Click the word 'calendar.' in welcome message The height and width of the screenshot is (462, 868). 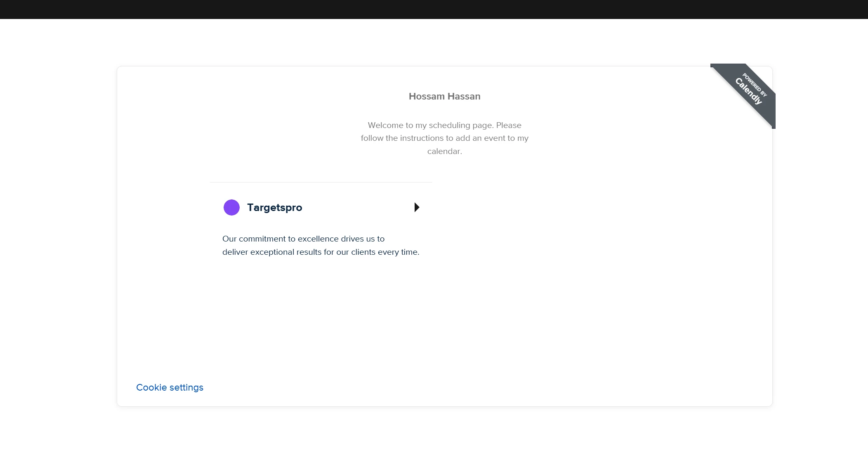(444, 151)
